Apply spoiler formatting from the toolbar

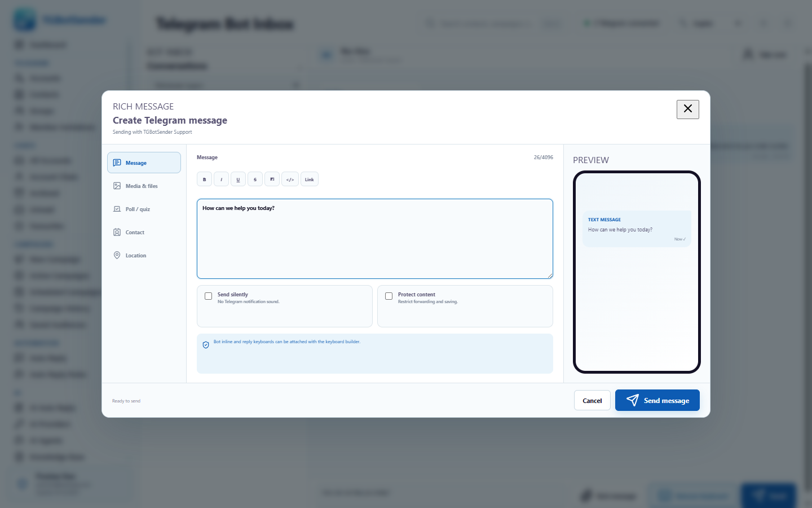click(x=272, y=179)
